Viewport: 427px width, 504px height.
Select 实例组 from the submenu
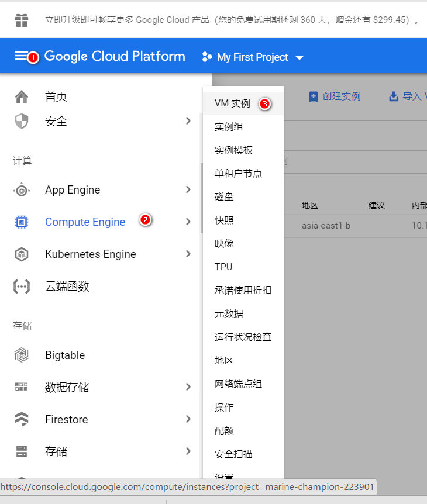tap(243, 127)
